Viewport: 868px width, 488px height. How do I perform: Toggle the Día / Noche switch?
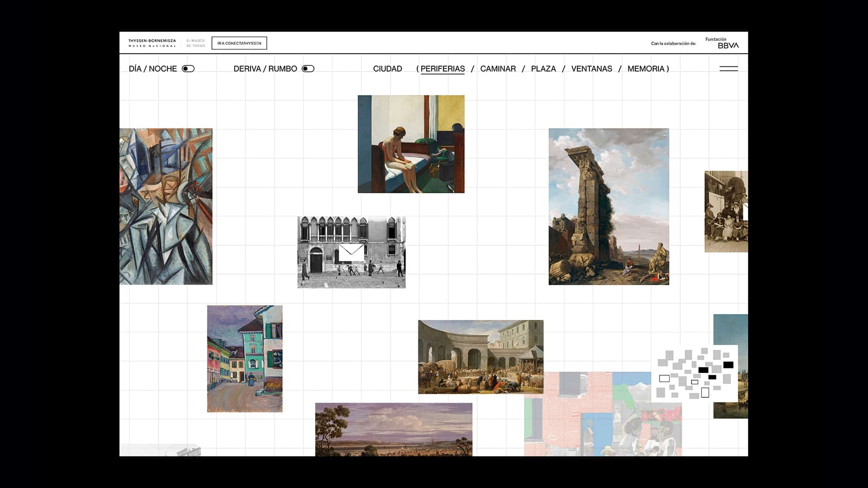[x=188, y=69]
